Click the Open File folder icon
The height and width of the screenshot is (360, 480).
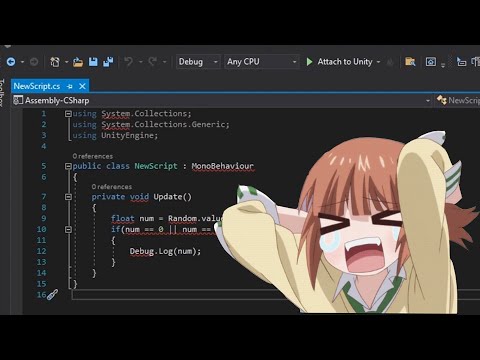click(78, 62)
